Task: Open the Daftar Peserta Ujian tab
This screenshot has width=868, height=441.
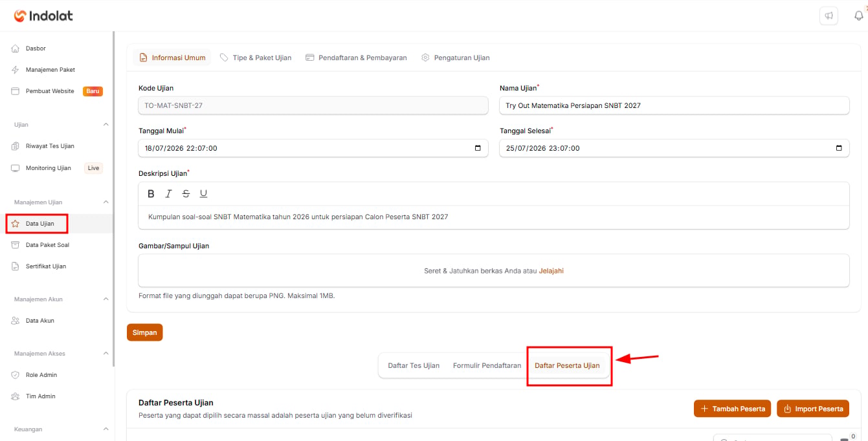Action: click(567, 365)
